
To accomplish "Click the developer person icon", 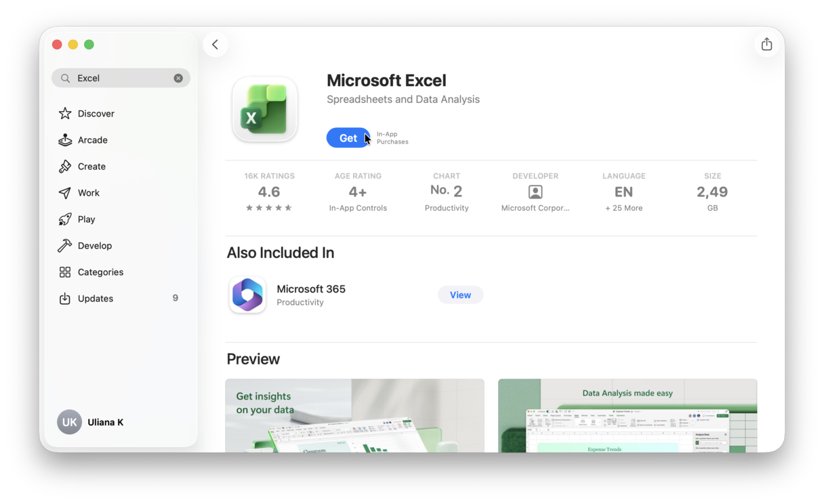I will pos(535,192).
